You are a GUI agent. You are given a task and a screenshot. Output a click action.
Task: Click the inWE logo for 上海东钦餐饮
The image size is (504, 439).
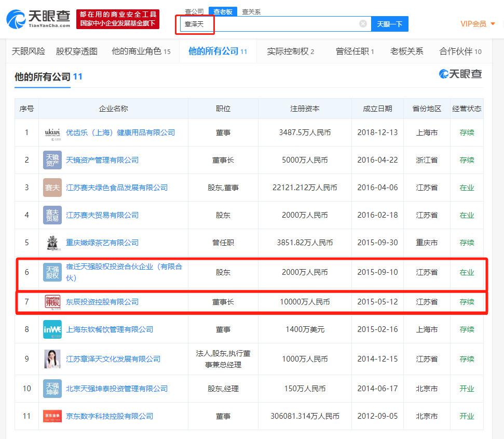52,329
